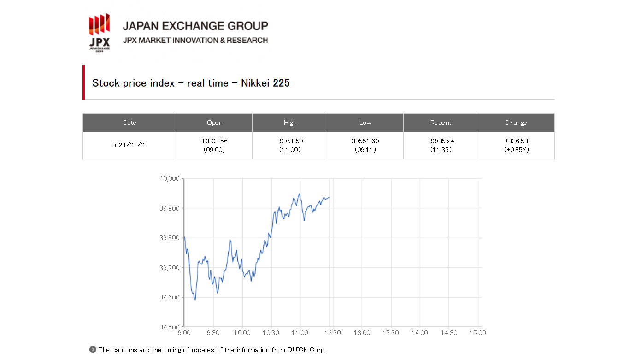Click the 2024/03/08 date cell

click(130, 145)
